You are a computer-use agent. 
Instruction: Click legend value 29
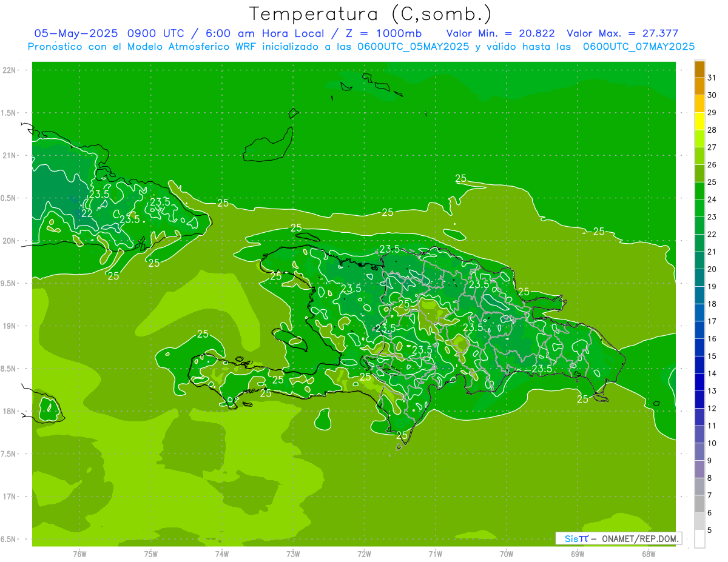click(712, 112)
